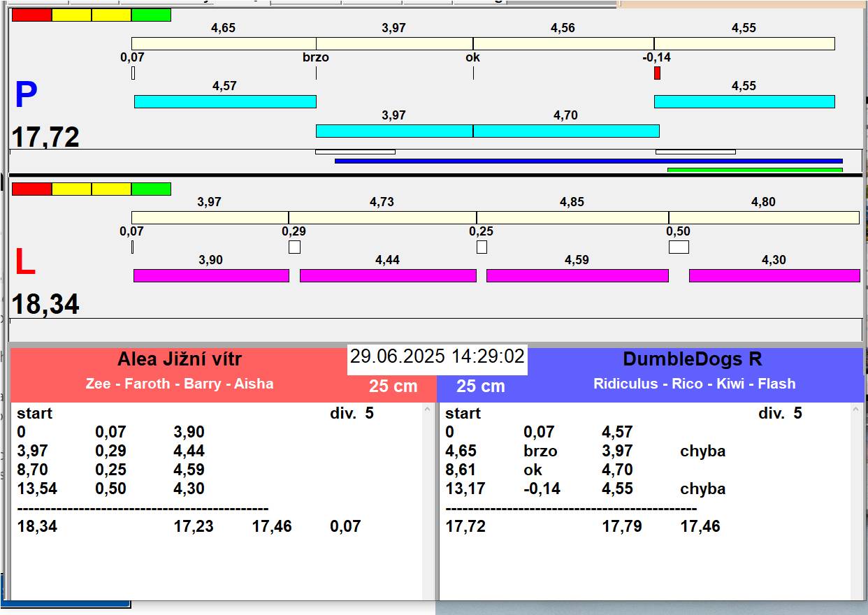Image resolution: width=868 pixels, height=615 pixels.
Task: Click the green start light in lane L
Action: coord(151,189)
